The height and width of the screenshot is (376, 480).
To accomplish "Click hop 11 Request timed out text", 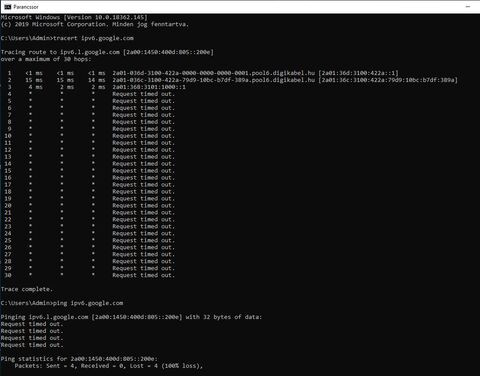I will (143, 143).
